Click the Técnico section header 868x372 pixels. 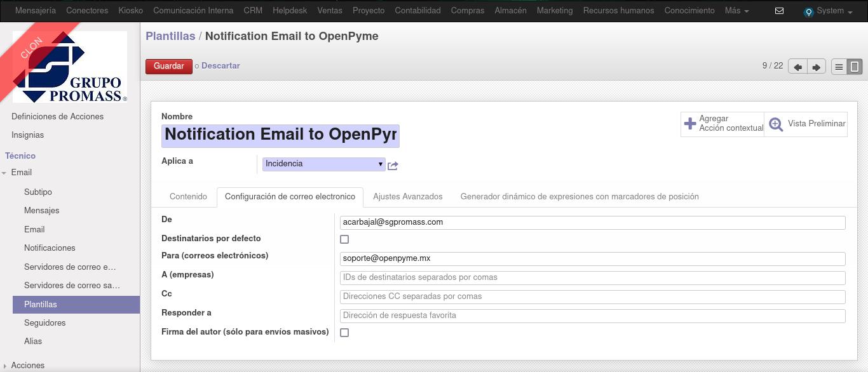(x=20, y=156)
